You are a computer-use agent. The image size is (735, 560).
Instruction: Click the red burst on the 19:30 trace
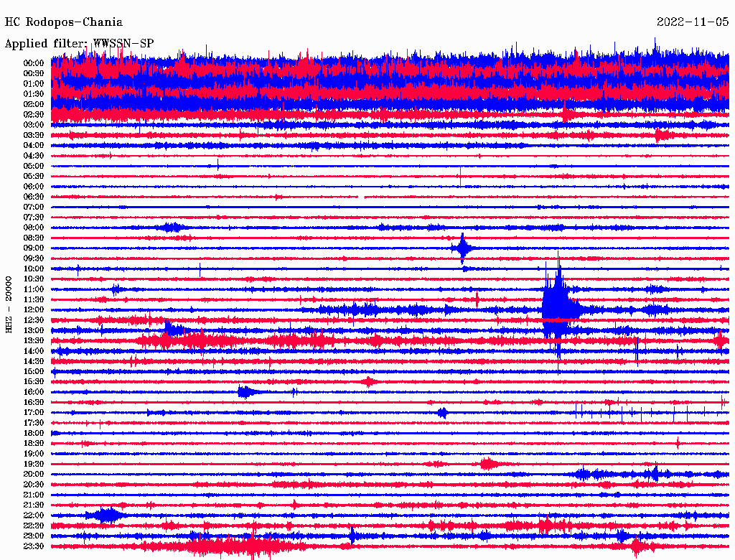click(490, 464)
